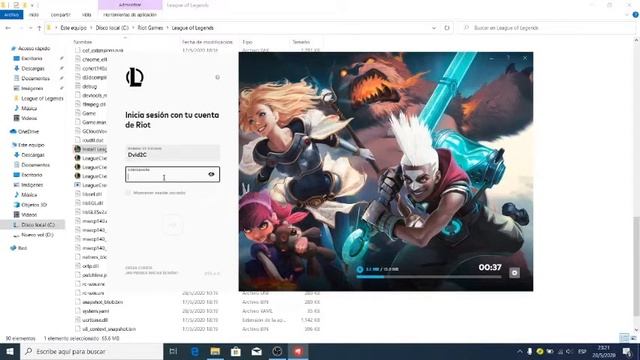Click Disco local (C:) in address breadcrumb
The width and height of the screenshot is (640, 360).
(x=112, y=28)
